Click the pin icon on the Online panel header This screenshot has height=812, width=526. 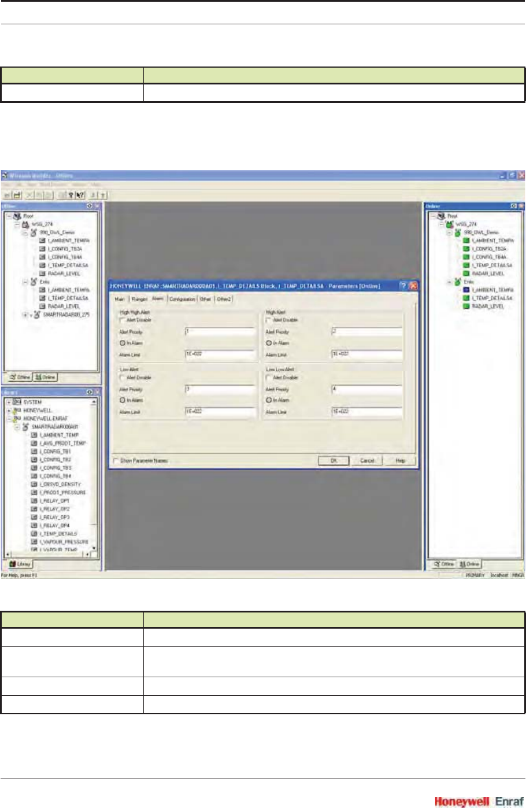pos(513,206)
